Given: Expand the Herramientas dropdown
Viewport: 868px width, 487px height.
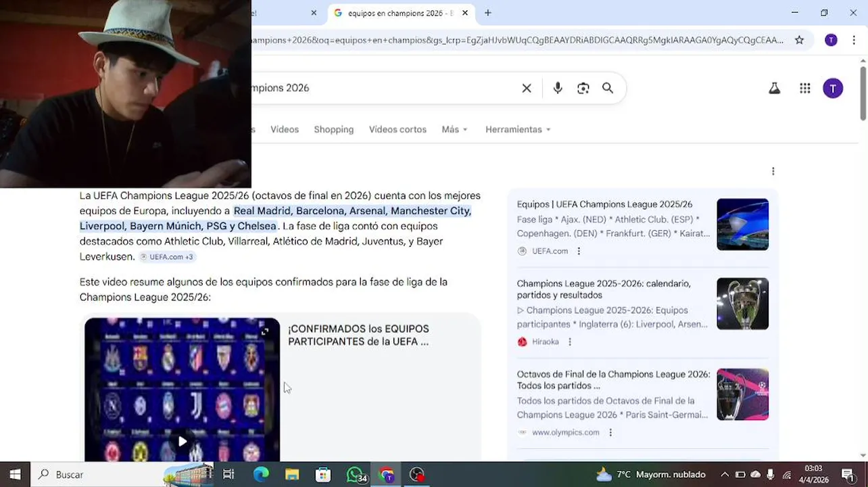Looking at the screenshot, I should (518, 129).
